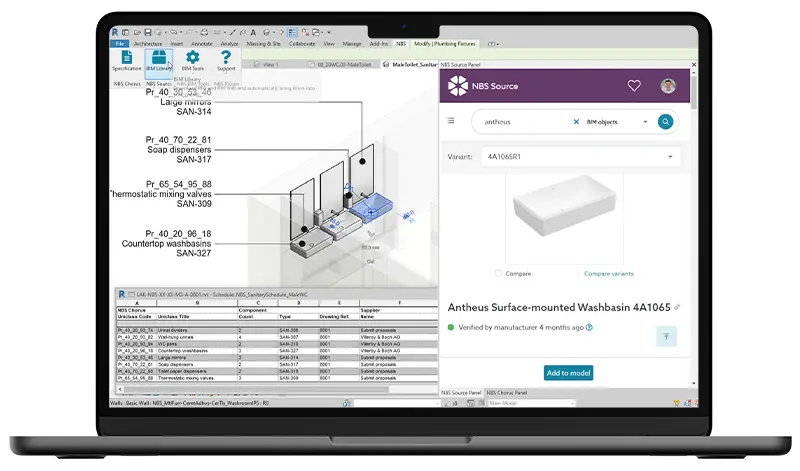
Task: Click the Add to model button
Action: pyautogui.click(x=568, y=373)
